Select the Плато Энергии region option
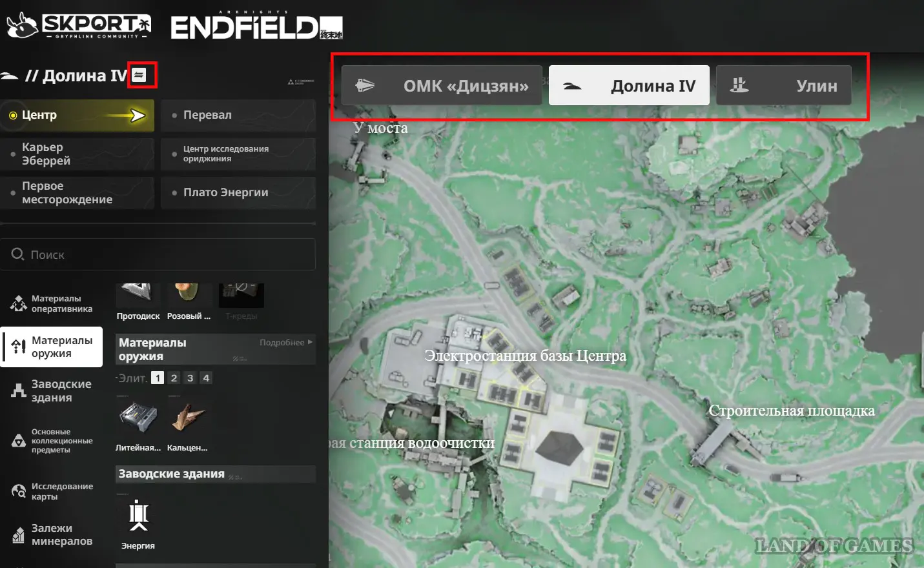Viewport: 924px width, 568px height. click(x=238, y=192)
